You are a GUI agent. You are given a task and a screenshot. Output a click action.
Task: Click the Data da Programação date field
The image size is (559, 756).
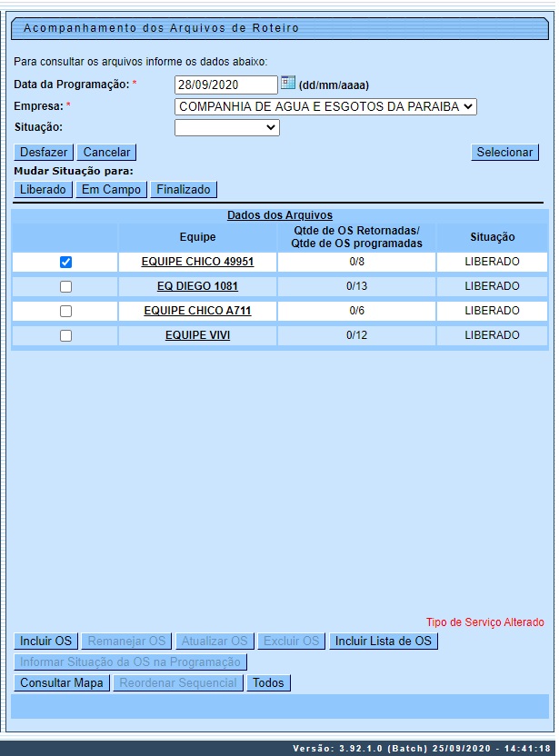225,85
